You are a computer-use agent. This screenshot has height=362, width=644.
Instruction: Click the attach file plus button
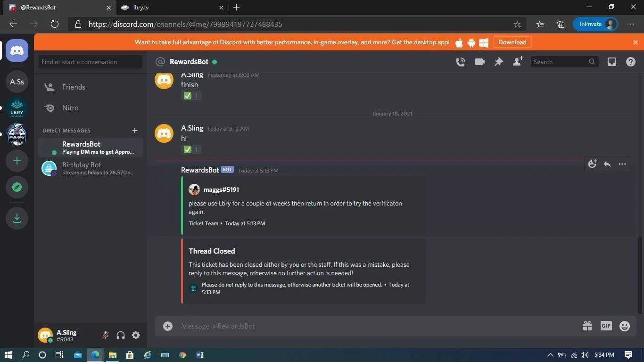coord(168,326)
